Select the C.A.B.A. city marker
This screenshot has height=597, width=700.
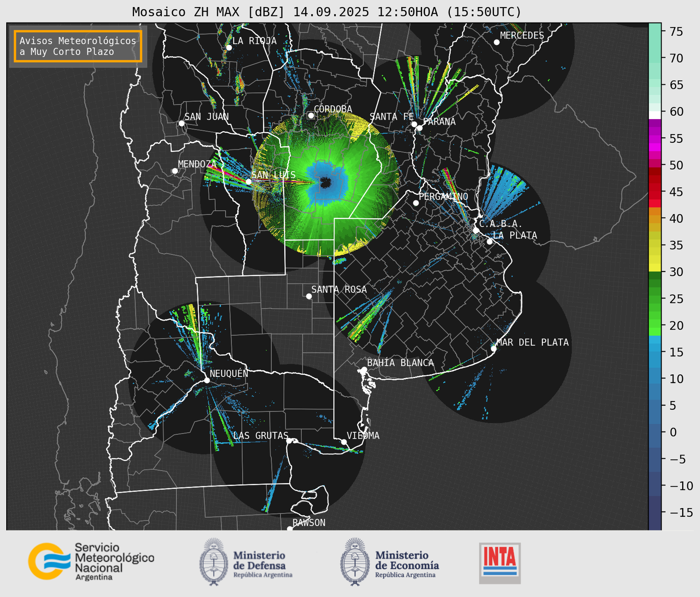[x=476, y=230]
